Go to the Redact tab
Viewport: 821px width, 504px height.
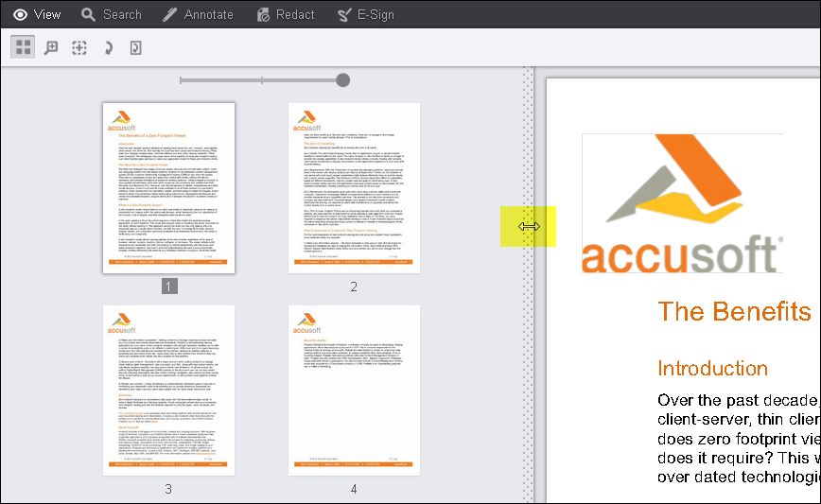285,14
